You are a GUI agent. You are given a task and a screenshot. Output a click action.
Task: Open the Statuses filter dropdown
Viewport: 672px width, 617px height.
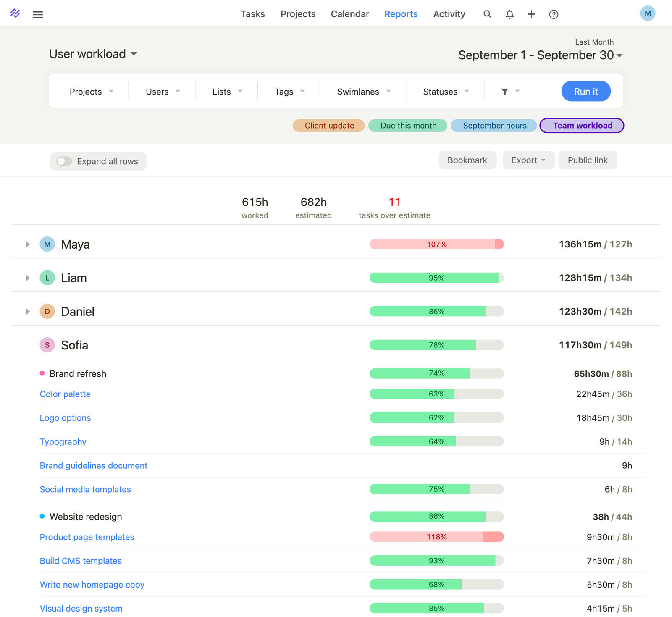446,91
